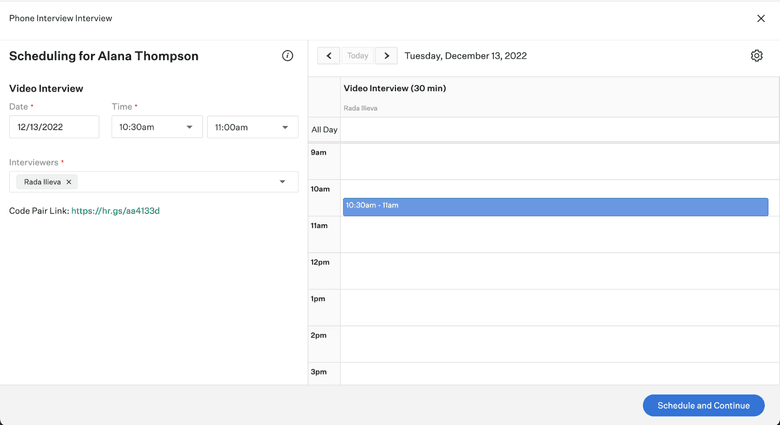This screenshot has height=425, width=780.
Task: Click the Today button
Action: point(358,56)
